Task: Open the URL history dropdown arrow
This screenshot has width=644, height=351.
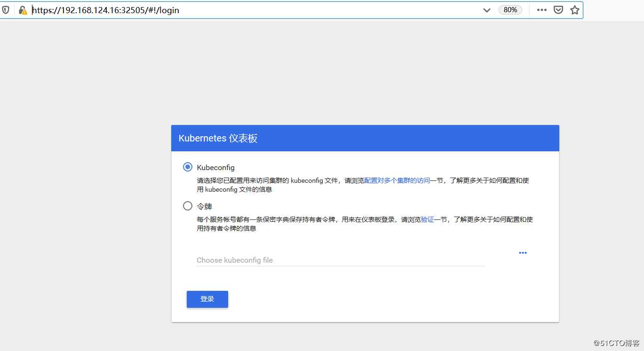Action: tap(487, 10)
